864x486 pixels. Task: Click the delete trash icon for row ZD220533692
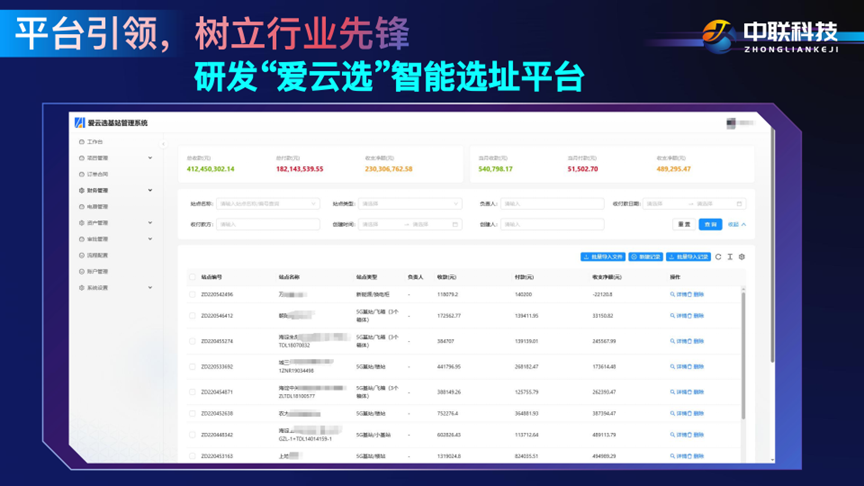(x=689, y=366)
